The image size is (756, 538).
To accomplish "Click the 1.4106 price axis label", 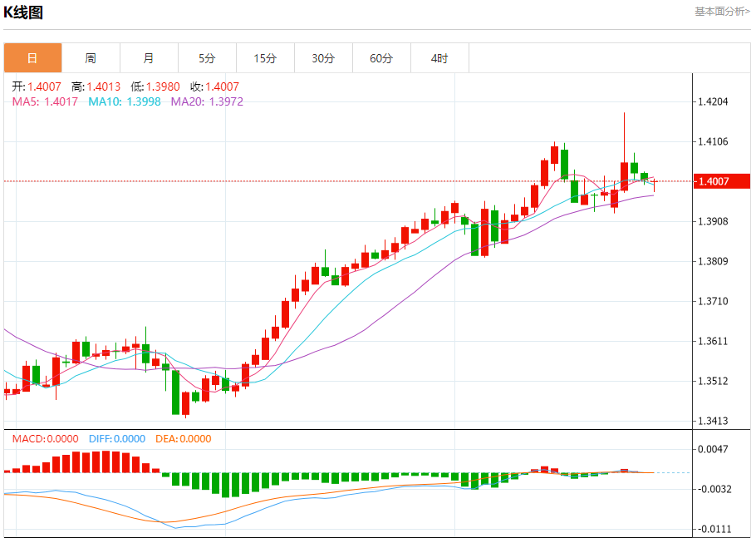I will 713,142.
